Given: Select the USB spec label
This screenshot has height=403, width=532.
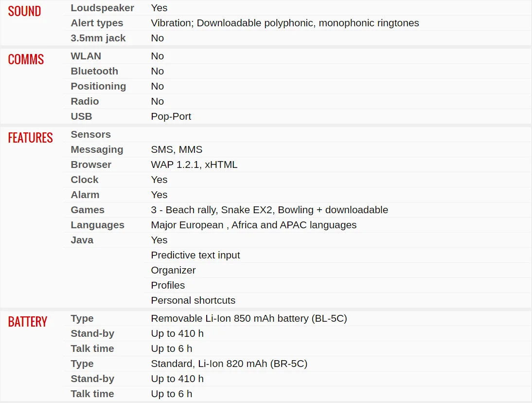Looking at the screenshot, I should point(81,116).
